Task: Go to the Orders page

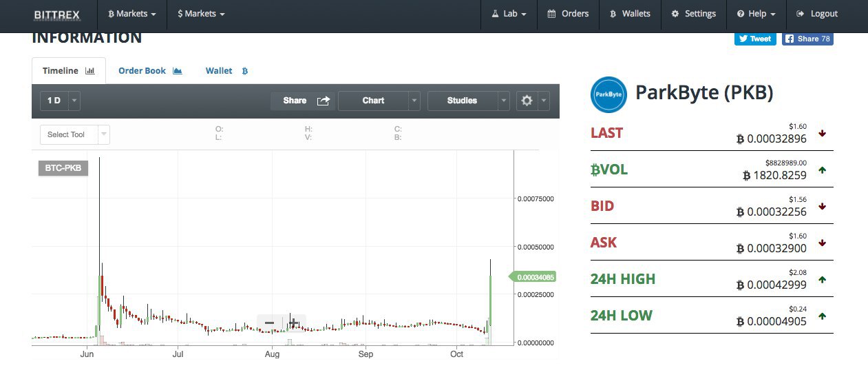Action: (x=568, y=14)
